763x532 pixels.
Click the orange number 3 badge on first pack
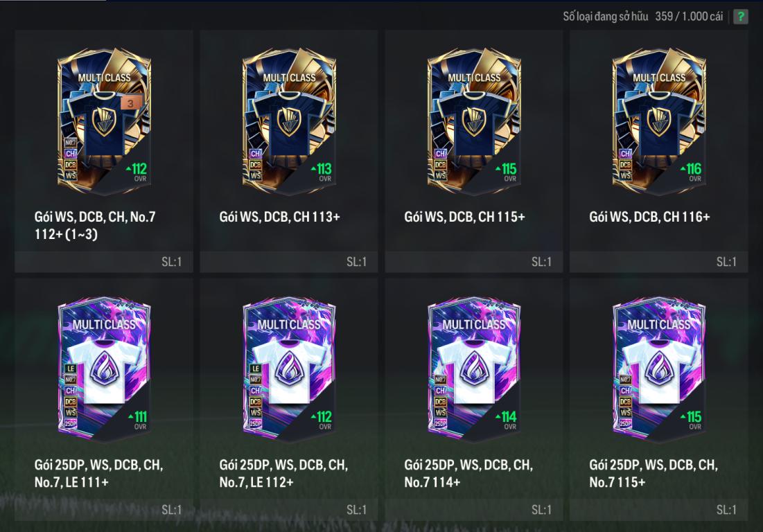pos(130,103)
